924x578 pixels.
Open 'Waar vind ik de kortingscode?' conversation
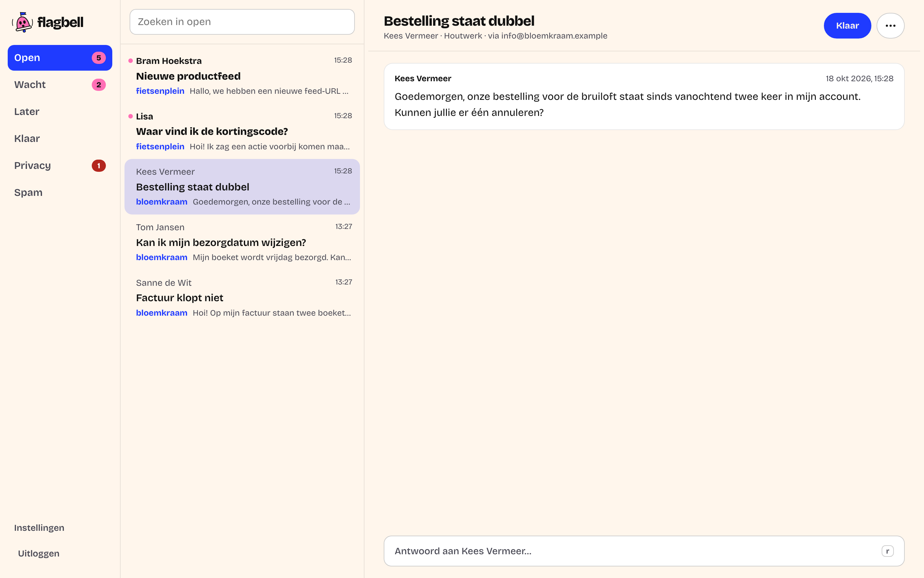242,131
